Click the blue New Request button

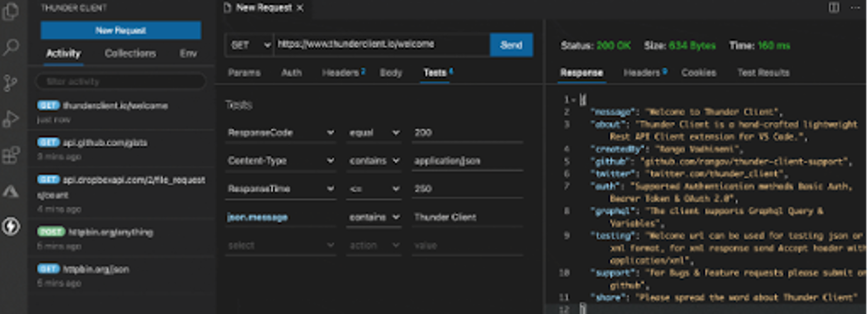click(121, 30)
